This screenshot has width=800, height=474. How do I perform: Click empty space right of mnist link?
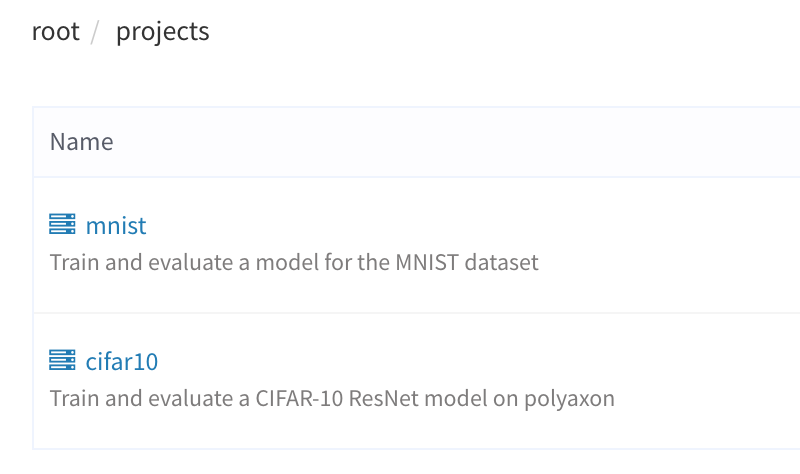pos(450,226)
